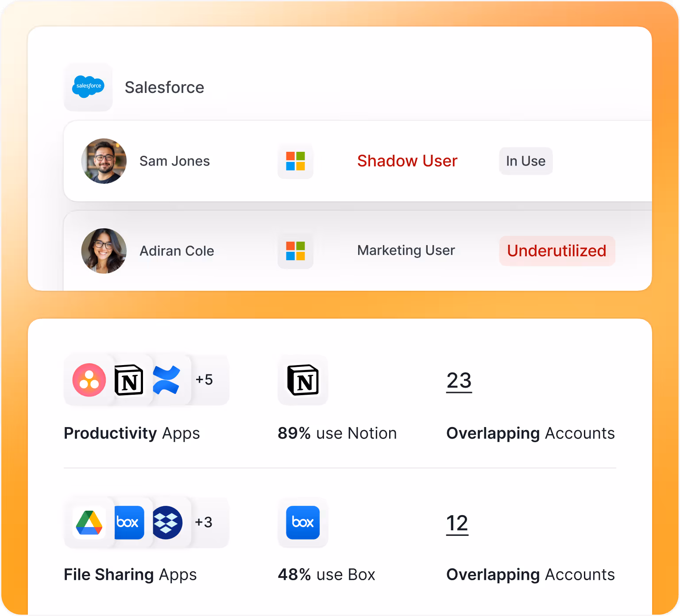The width and height of the screenshot is (680, 616).
Task: Click the Box icon in the File Sharing group
Action: (129, 523)
